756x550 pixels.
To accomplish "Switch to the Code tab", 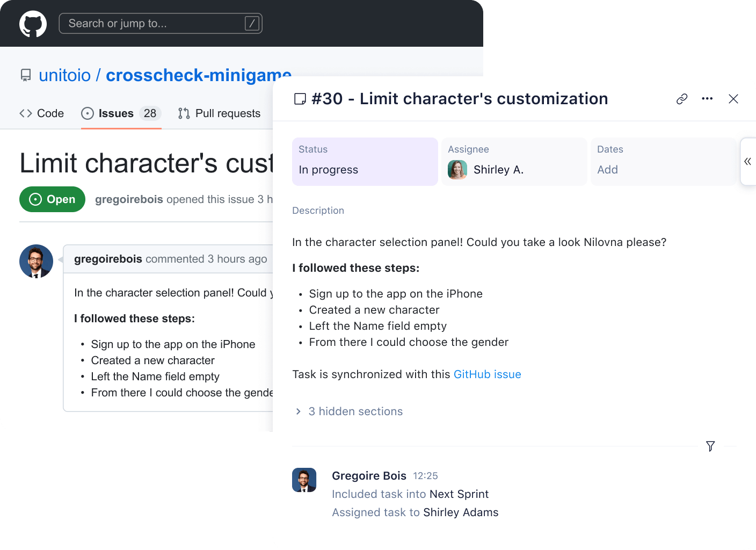I will pyautogui.click(x=42, y=113).
